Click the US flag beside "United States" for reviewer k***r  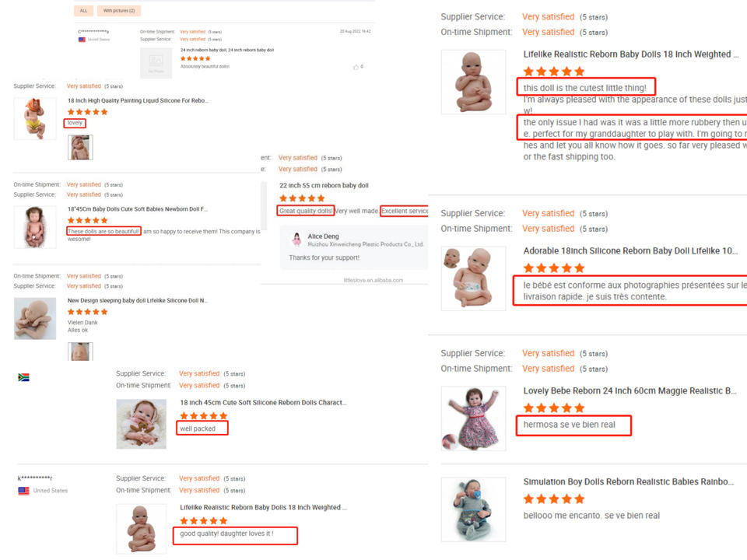23,491
